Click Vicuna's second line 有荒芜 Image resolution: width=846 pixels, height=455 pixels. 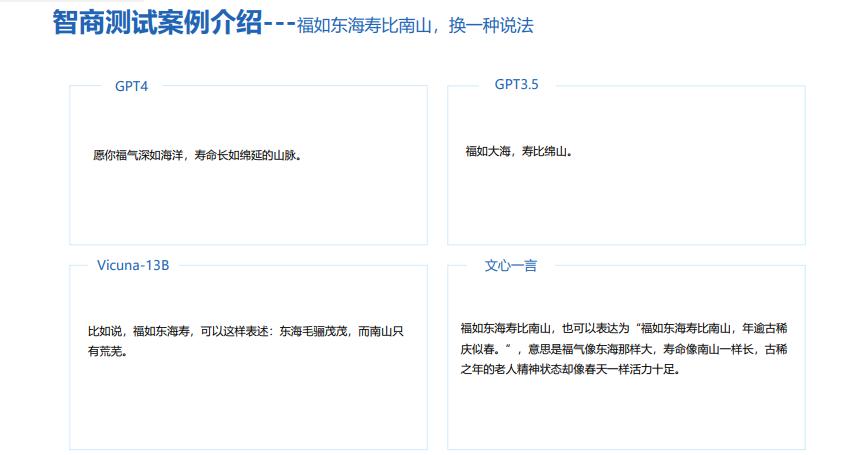click(108, 351)
